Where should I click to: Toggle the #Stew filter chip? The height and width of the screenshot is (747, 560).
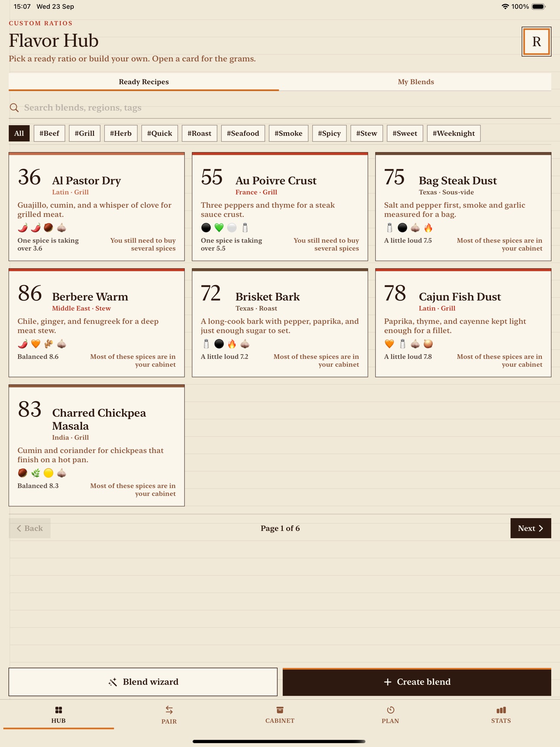point(367,133)
